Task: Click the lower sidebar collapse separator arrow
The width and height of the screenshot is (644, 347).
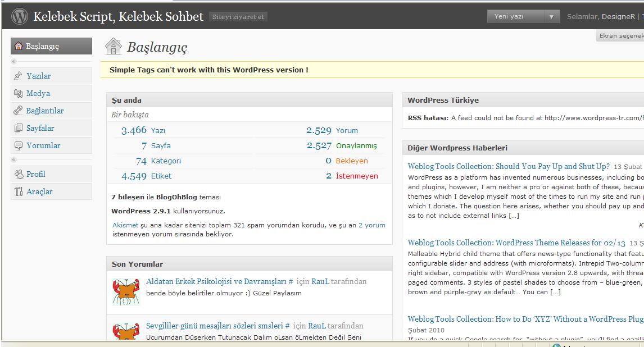Action: 13,159
